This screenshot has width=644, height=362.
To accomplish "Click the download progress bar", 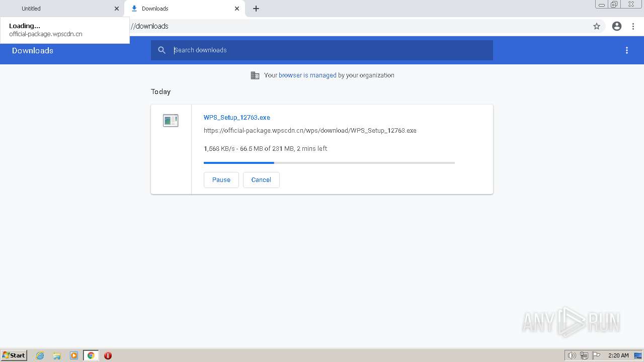I will 329,163.
